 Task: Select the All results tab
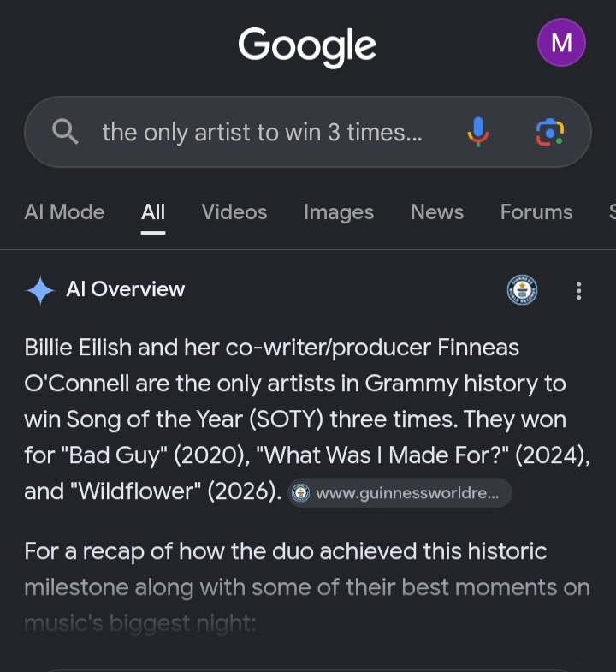click(x=153, y=211)
